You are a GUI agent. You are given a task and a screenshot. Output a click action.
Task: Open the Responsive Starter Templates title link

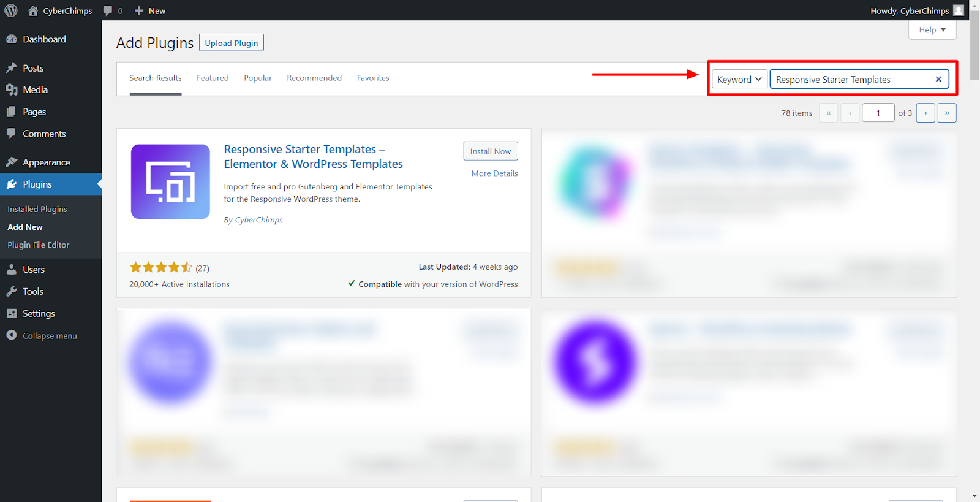click(x=314, y=157)
